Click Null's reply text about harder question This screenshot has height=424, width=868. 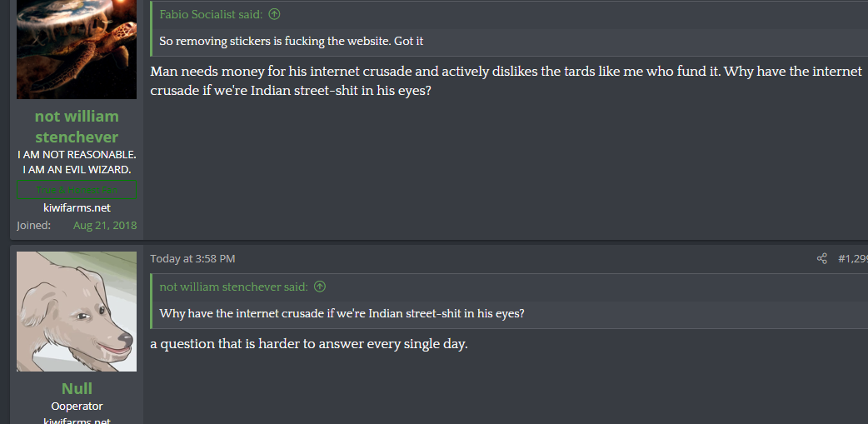click(309, 344)
